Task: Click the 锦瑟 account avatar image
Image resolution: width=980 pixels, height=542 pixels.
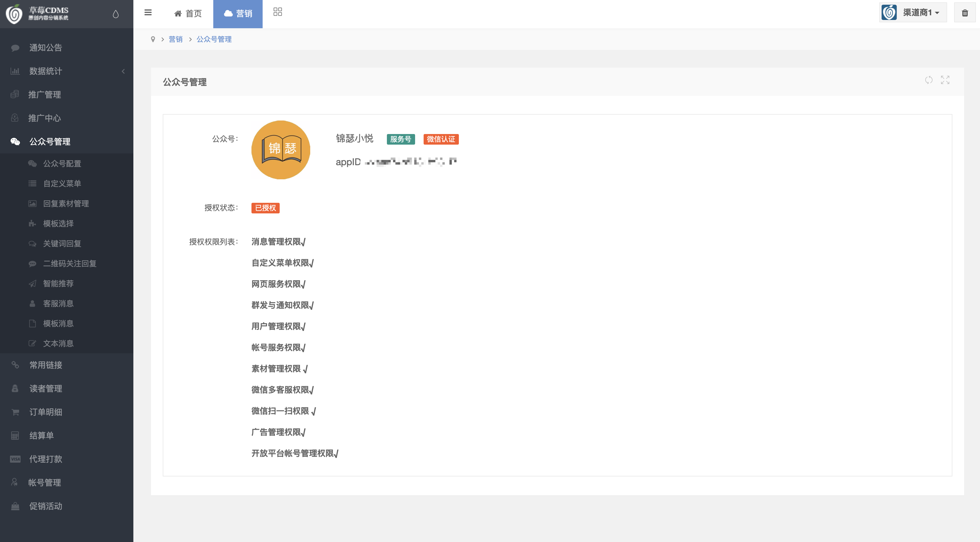Action: (281, 150)
